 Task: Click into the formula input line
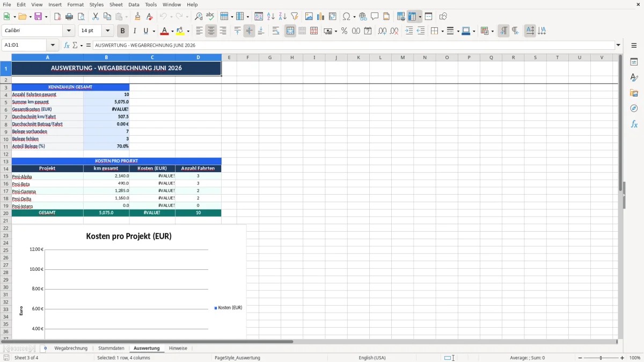(x=354, y=45)
